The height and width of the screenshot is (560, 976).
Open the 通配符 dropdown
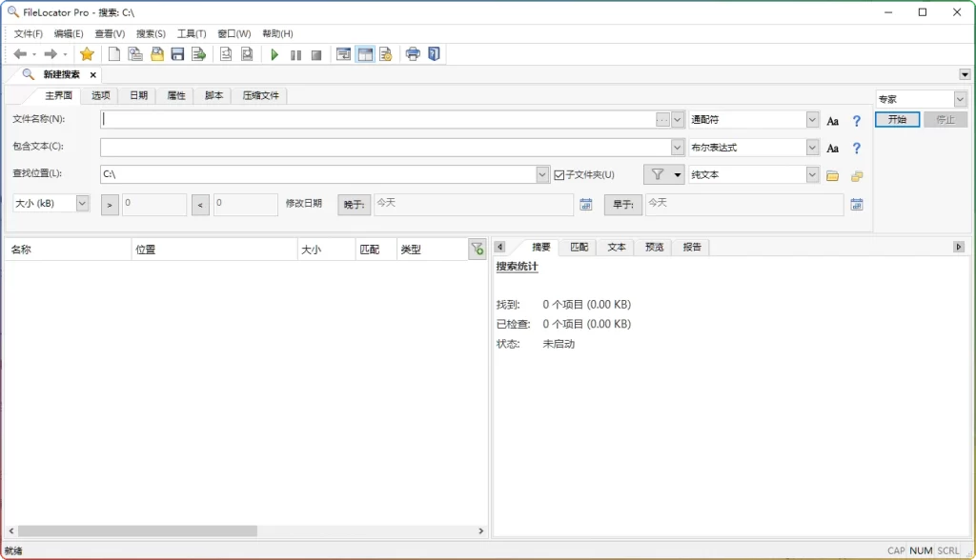(x=811, y=119)
